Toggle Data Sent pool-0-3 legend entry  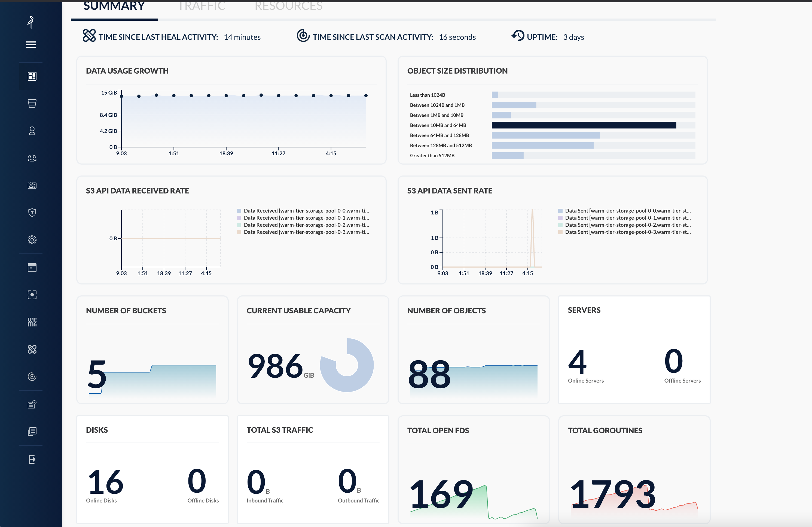(x=627, y=232)
